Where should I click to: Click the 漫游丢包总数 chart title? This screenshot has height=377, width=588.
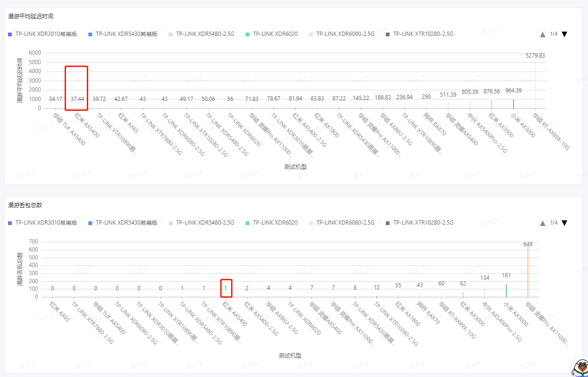(25, 205)
